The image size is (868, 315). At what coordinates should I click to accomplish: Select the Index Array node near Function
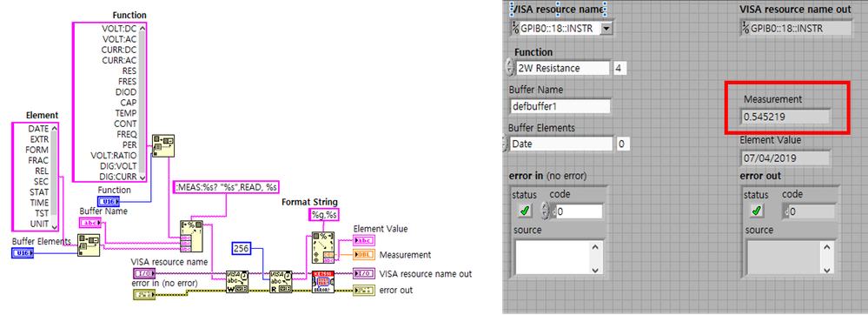162,145
